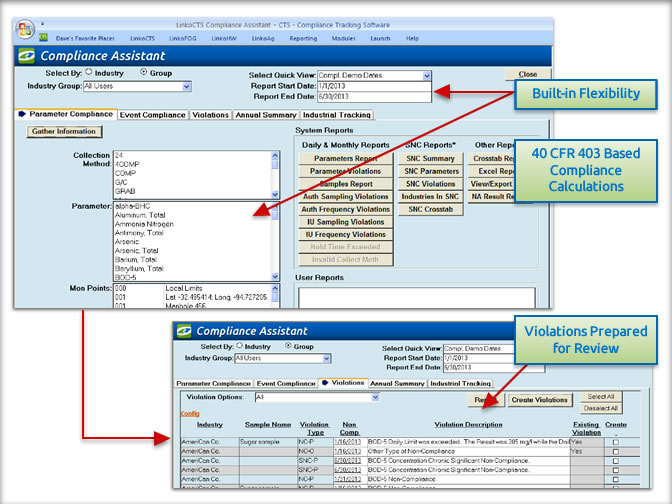Open the Reporting menu

tap(303, 38)
